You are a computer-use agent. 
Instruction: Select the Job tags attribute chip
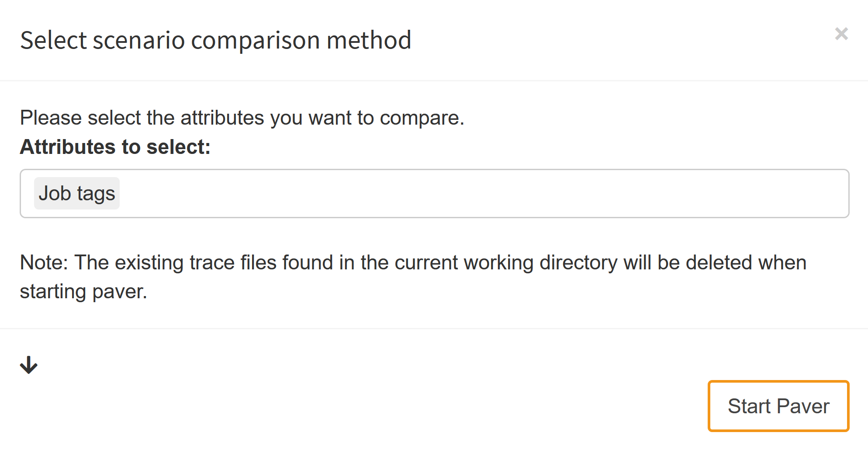point(77,193)
